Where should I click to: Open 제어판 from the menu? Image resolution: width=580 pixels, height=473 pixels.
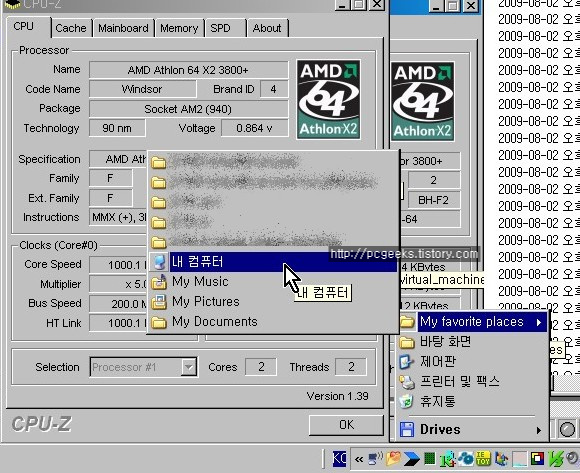[473, 361]
